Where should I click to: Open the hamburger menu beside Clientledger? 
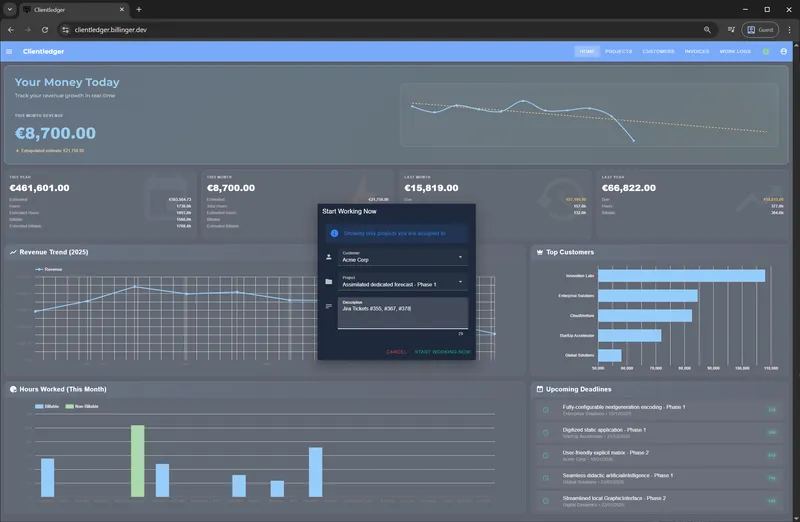tap(10, 51)
